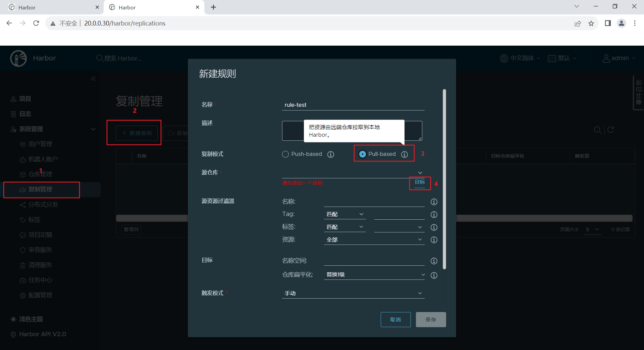Open 中文简体 language dropdown

click(520, 58)
